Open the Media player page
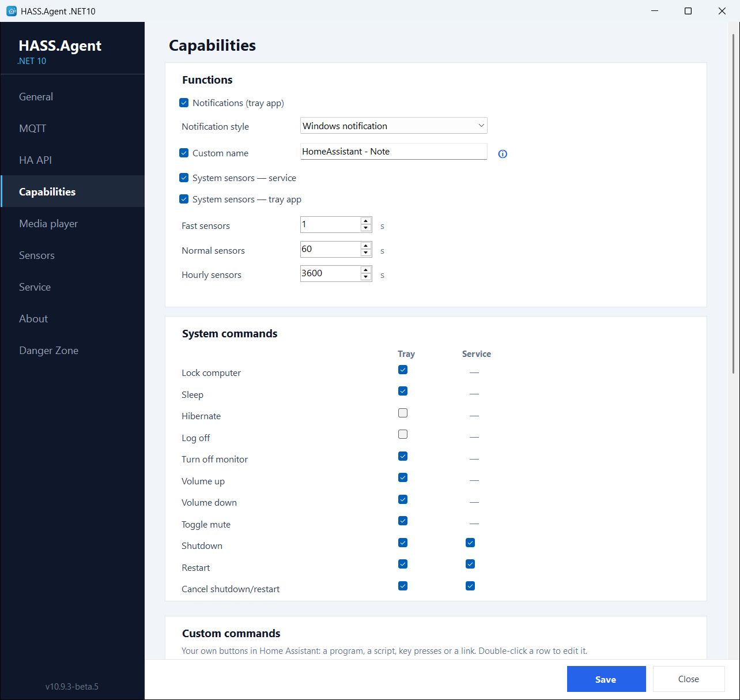740x700 pixels. (x=73, y=224)
